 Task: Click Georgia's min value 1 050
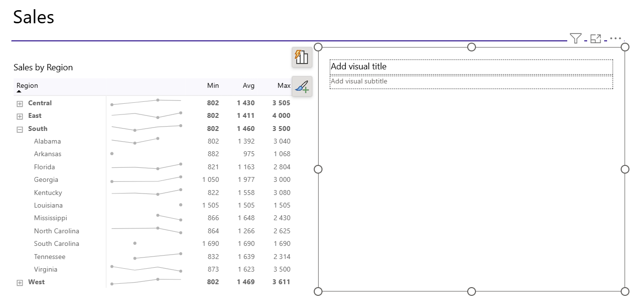[x=210, y=179]
